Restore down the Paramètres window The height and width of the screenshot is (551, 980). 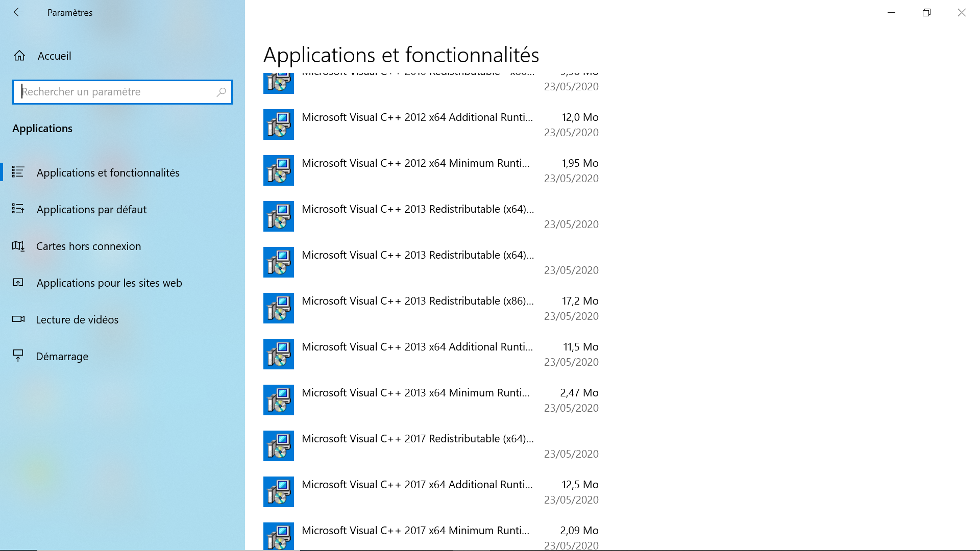point(926,13)
